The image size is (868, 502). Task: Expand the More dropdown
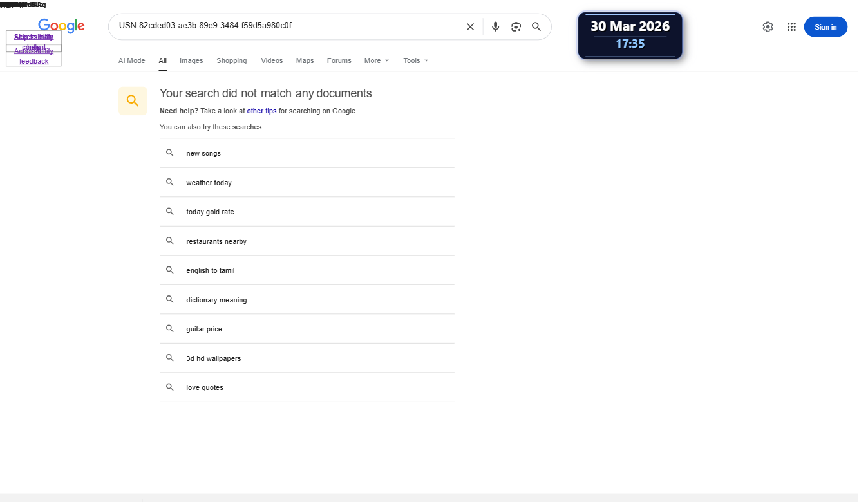(x=377, y=60)
